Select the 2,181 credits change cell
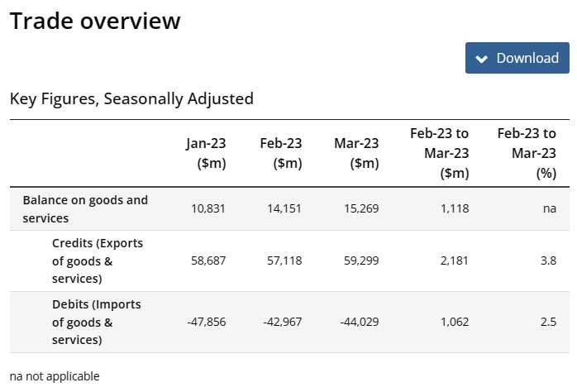Viewport: 577px width, 392px height. (x=452, y=261)
